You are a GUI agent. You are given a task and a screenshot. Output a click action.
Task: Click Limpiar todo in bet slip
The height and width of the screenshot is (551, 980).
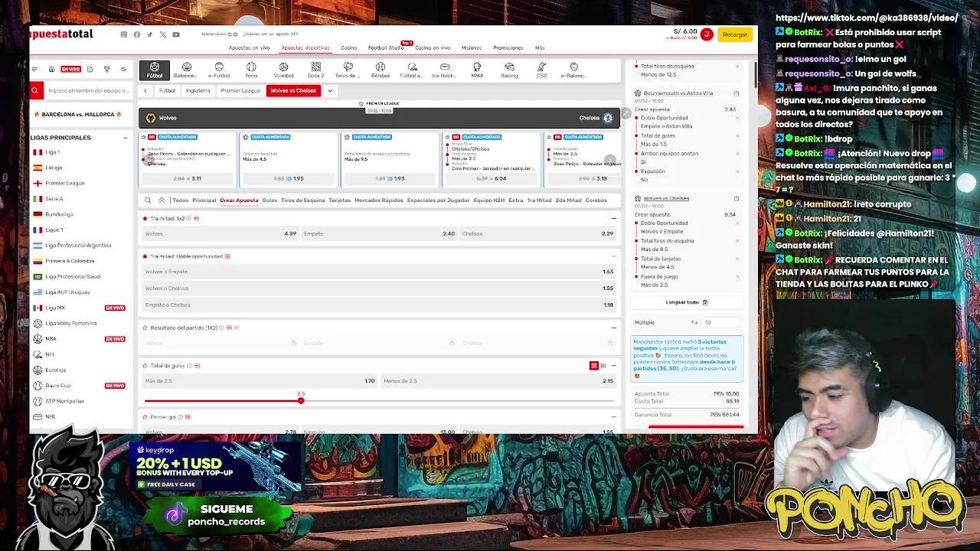pyautogui.click(x=686, y=302)
